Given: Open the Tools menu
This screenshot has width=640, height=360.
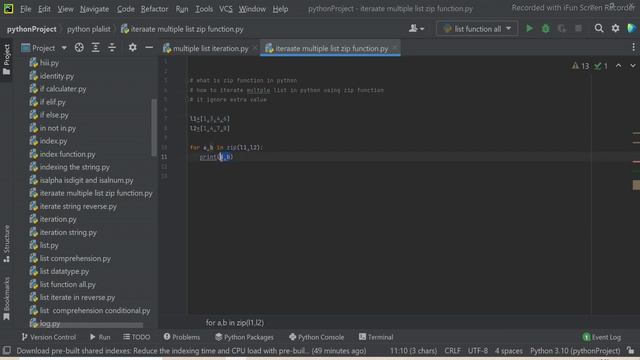Looking at the screenshot, I should 204,9.
